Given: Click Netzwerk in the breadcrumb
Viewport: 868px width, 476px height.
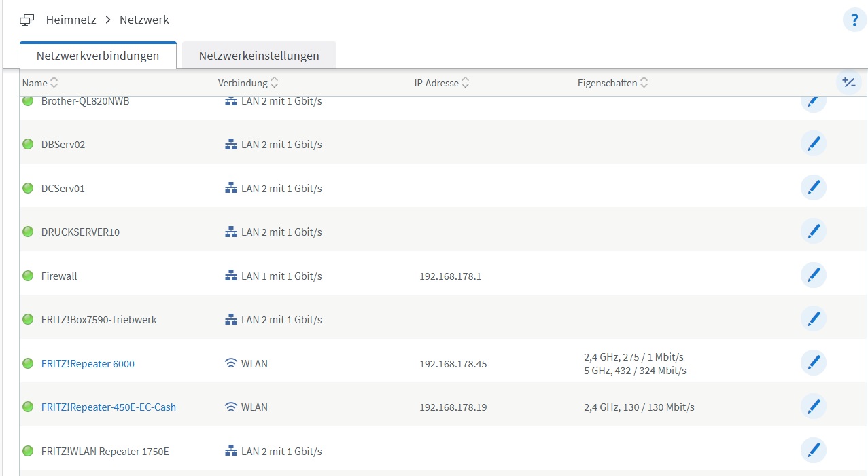Looking at the screenshot, I should [x=144, y=20].
